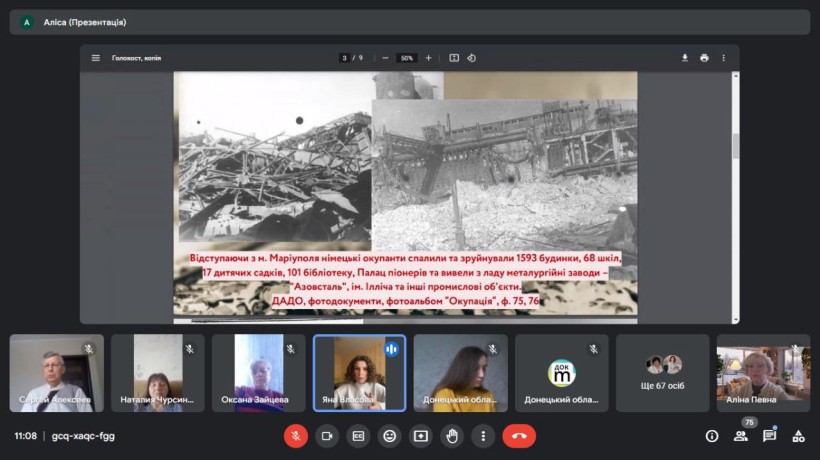Open the activities panel
820x460 pixels.
click(798, 436)
